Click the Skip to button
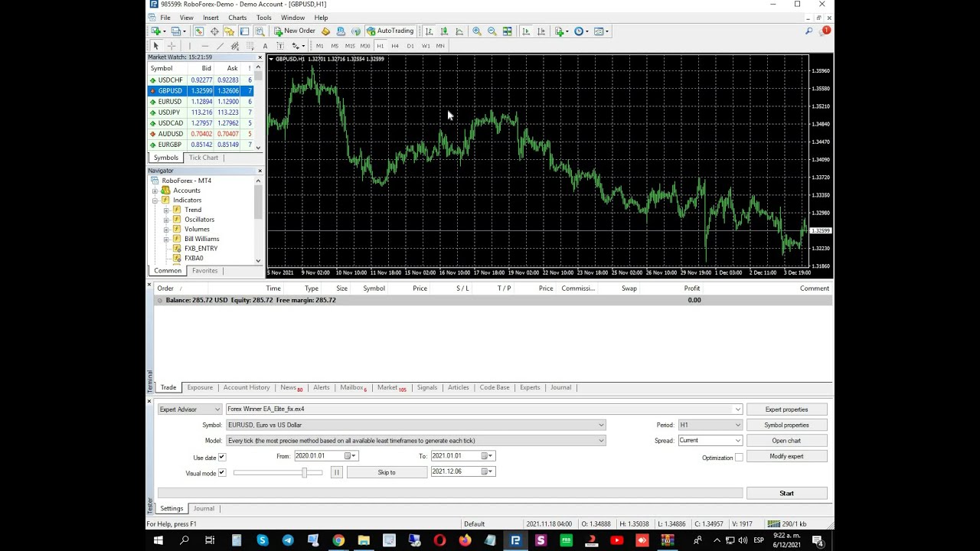980x551 pixels. click(x=387, y=472)
